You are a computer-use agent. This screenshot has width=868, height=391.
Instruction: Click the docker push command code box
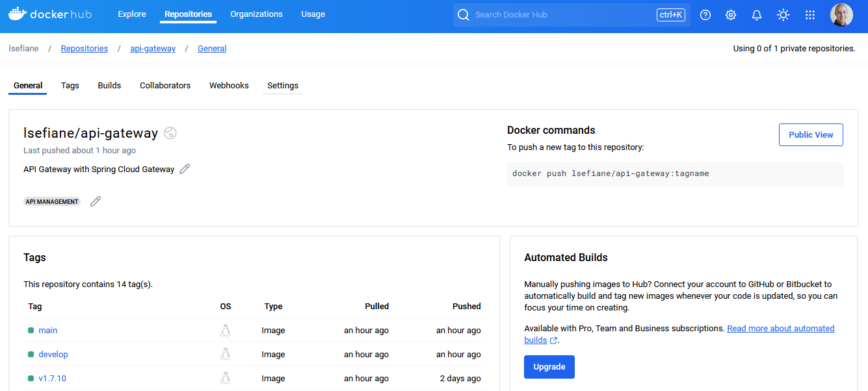coord(675,174)
